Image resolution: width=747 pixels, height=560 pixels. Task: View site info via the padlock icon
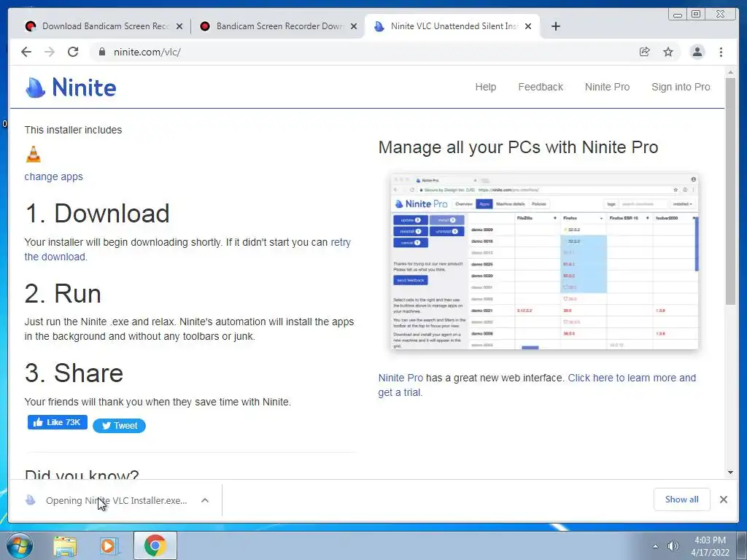point(101,52)
